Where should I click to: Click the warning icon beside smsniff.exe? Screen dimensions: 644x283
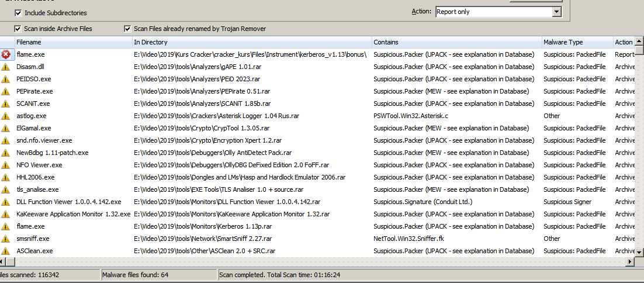pos(6,239)
